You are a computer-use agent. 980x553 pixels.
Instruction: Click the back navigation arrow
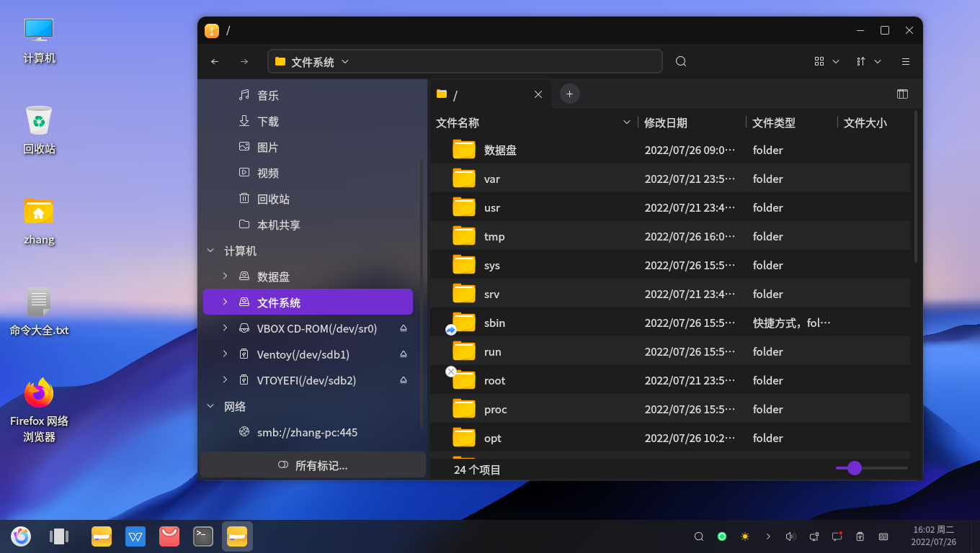tap(214, 61)
